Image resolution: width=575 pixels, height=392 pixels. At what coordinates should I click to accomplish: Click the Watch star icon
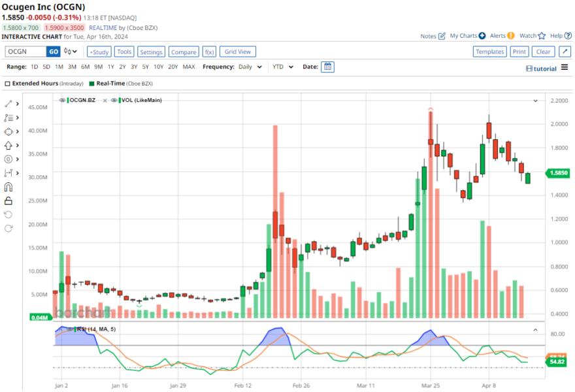pos(542,36)
